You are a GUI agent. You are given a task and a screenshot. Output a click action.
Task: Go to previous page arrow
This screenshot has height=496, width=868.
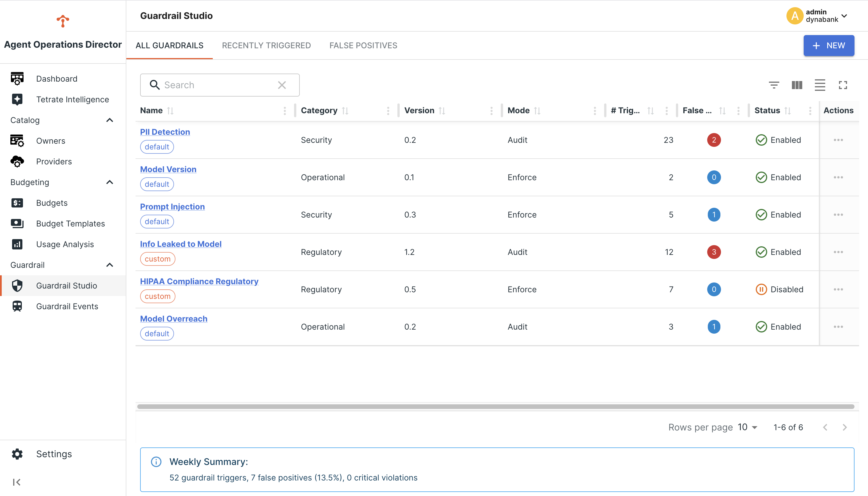pos(825,427)
